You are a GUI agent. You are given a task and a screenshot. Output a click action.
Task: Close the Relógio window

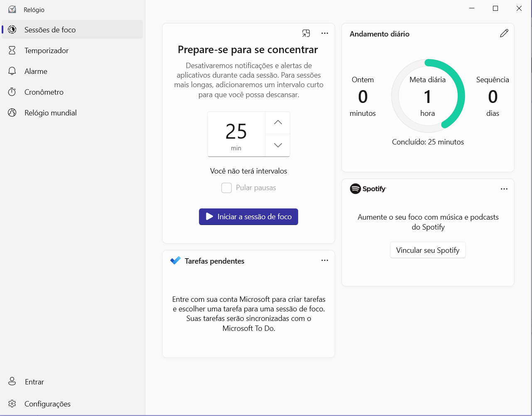[x=519, y=8]
